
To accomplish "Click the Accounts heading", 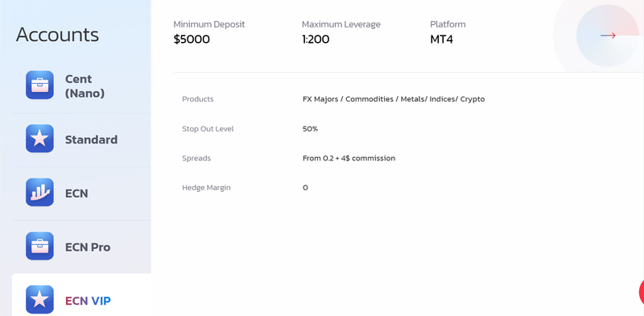I will tap(57, 35).
